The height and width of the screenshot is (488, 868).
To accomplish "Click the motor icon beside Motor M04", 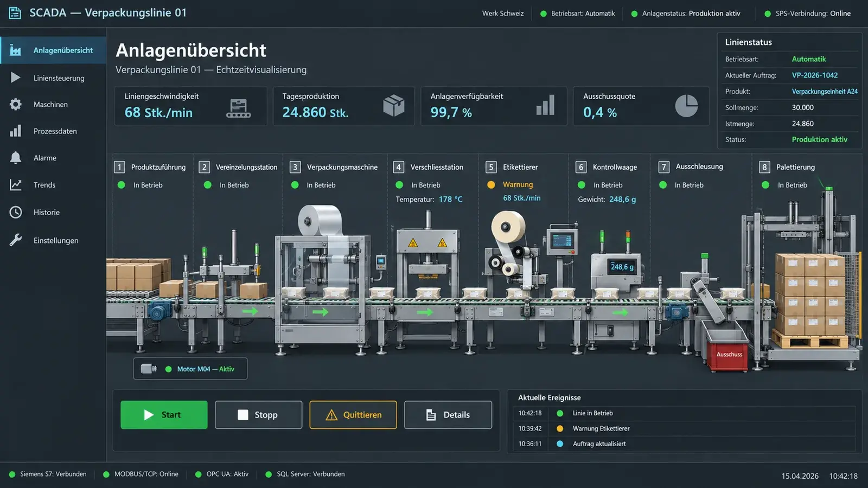I will click(149, 369).
